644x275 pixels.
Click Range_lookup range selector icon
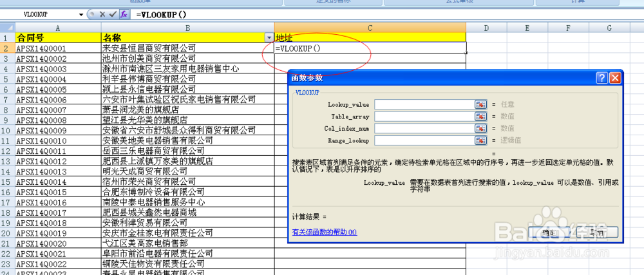480,140
